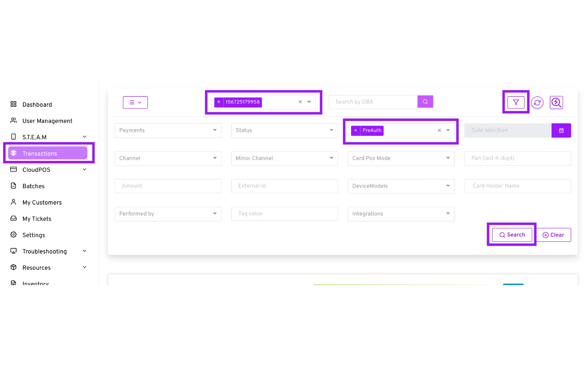Click the Pan last 4-digit input field
This screenshot has width=588, height=367.
click(517, 158)
